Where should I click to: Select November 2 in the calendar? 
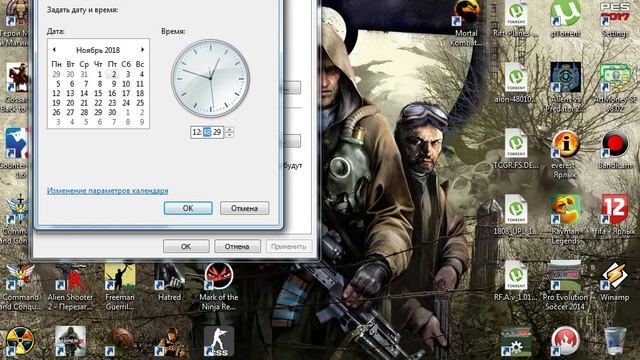(x=113, y=74)
